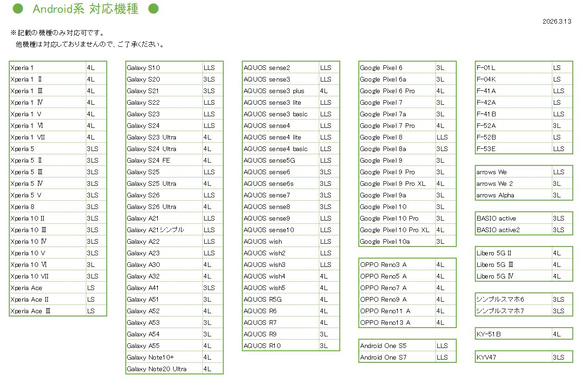Click the 'Libero 5G IV' row

pyautogui.click(x=524, y=276)
